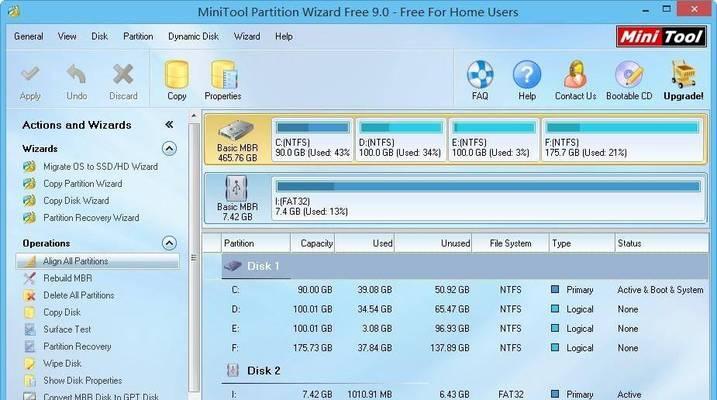This screenshot has height=400, width=717.
Task: Select the F:(NTFS) 175.7 GB partition block
Action: tap(622, 140)
